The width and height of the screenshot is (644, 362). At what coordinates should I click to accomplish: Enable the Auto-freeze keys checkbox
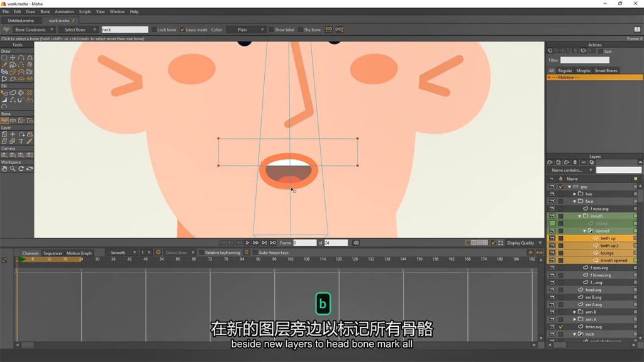pos(255,253)
